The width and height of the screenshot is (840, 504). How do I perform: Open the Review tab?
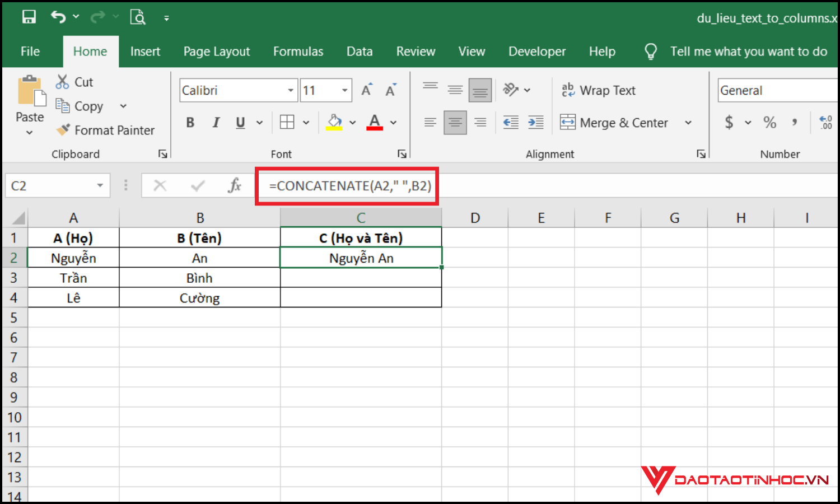click(416, 52)
